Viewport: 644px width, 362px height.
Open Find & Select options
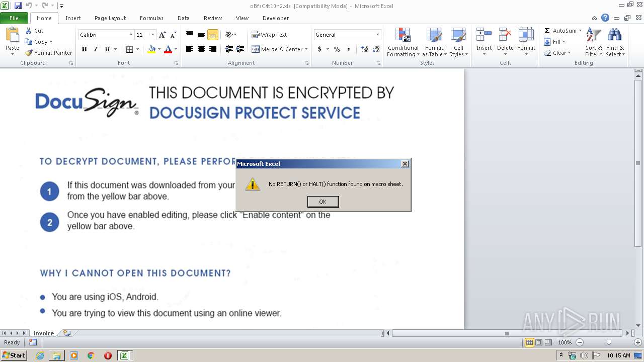(x=615, y=43)
